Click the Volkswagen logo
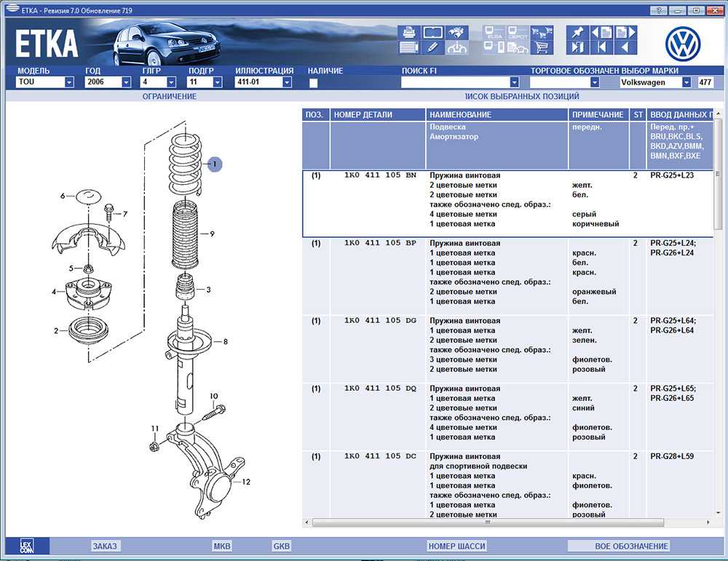The image size is (728, 561). tap(682, 43)
